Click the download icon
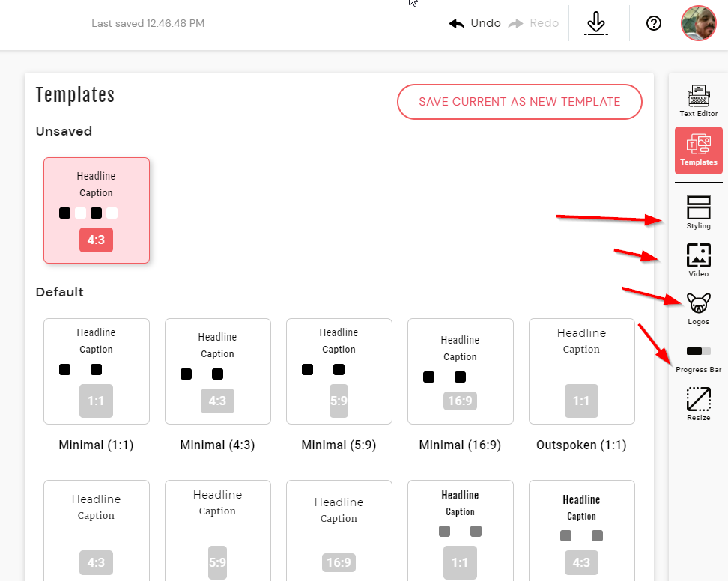 click(596, 23)
